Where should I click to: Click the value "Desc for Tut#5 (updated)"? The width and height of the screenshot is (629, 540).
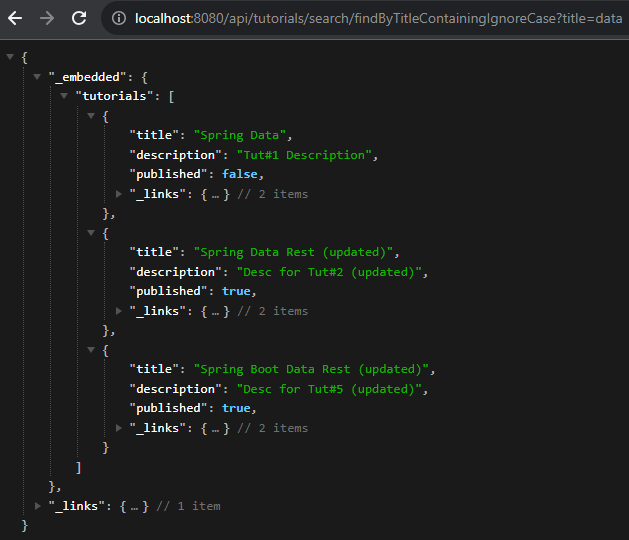(329, 390)
